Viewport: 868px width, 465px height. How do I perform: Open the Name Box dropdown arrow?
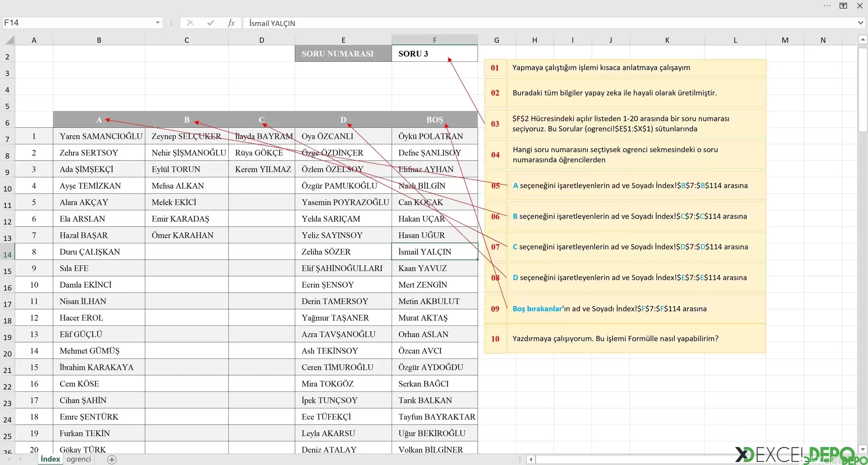point(157,23)
